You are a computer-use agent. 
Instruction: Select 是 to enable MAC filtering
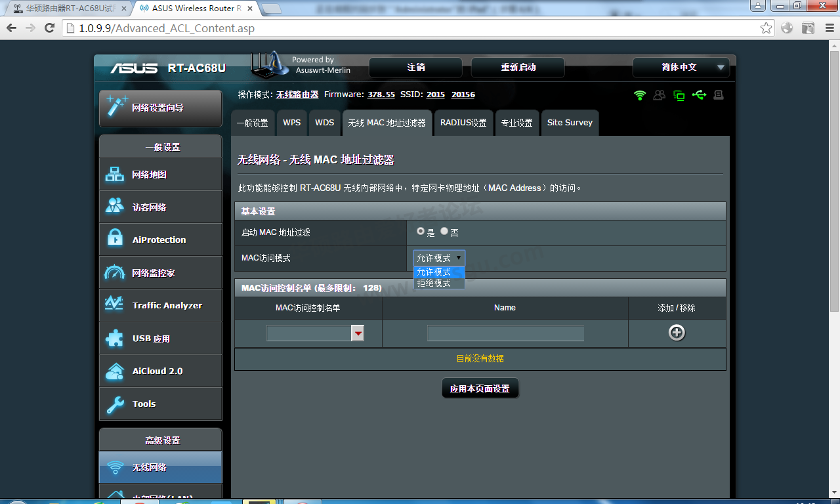(421, 232)
